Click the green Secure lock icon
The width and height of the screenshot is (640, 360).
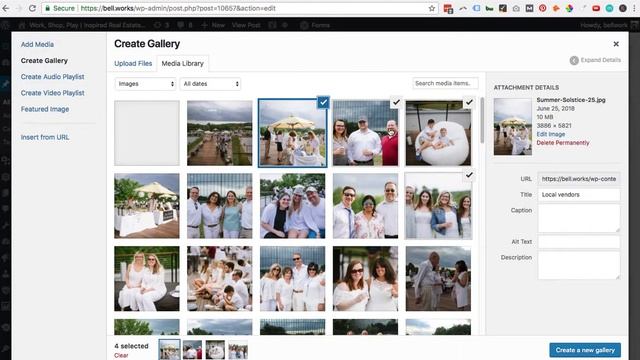click(x=48, y=8)
